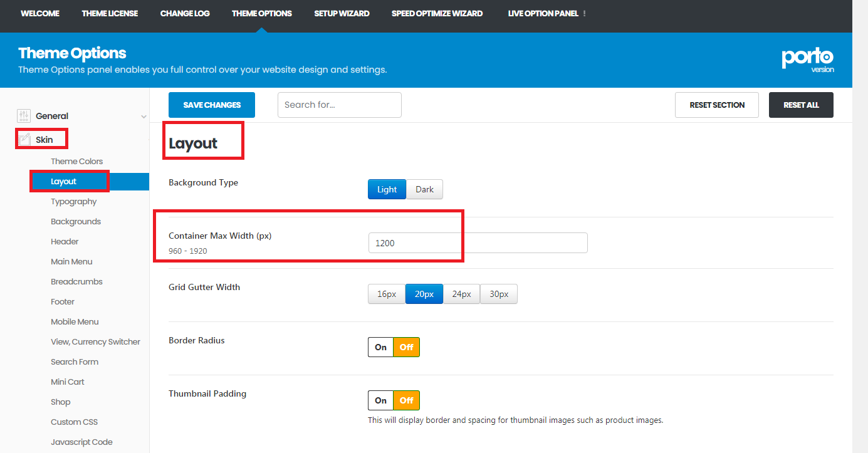868x453 pixels.
Task: Switch to Theme Options tab
Action: point(262,13)
